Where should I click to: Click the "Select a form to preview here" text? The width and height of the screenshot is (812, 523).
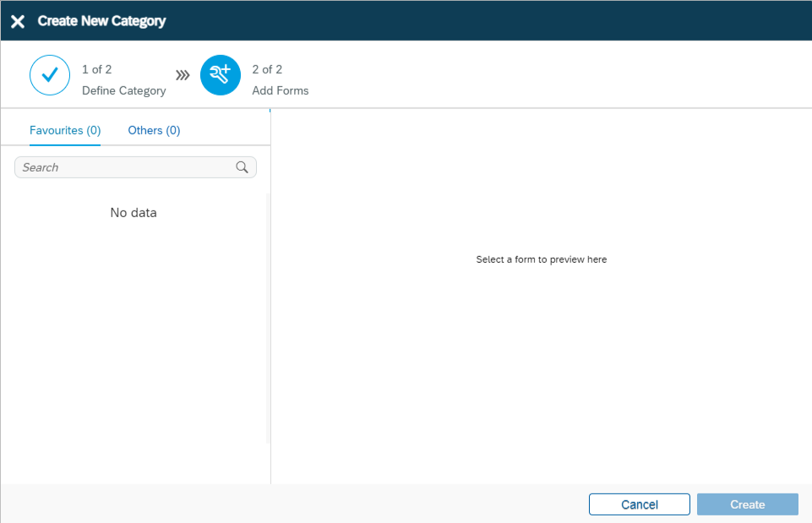click(x=541, y=259)
